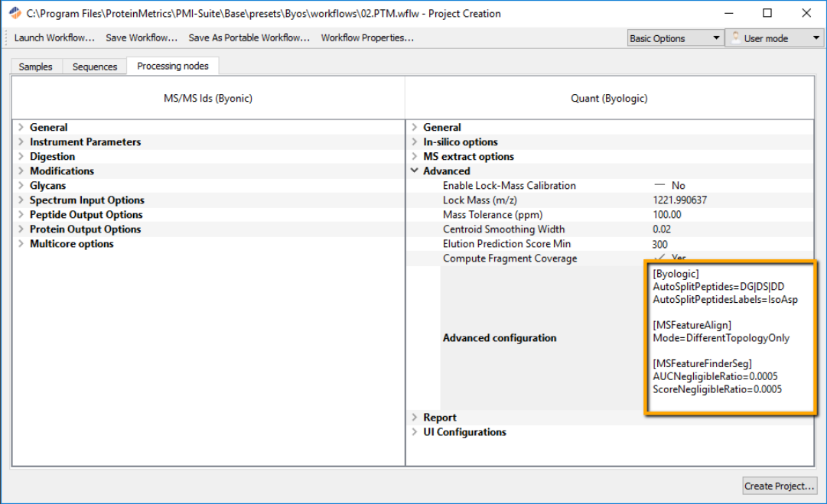Open Workflow Properties
Screen dimensions: 827x504
click(367, 37)
